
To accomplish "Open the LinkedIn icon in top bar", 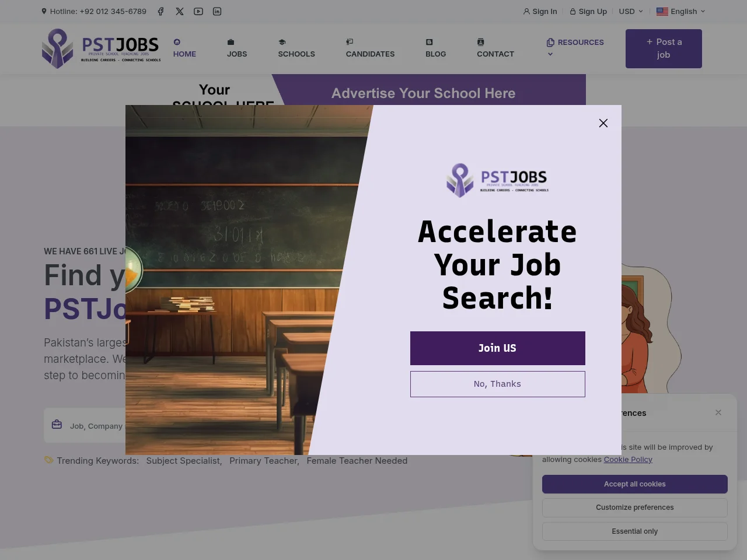I will click(x=217, y=11).
